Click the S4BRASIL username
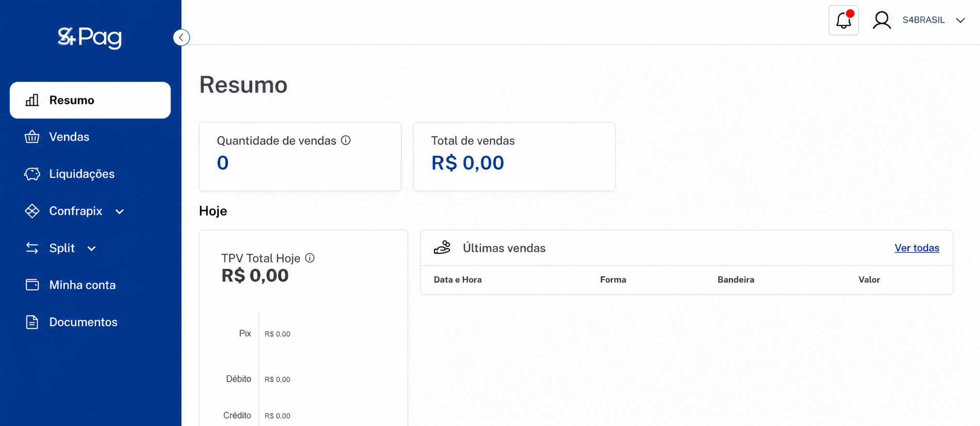Viewport: 980px width, 426px height. [923, 20]
